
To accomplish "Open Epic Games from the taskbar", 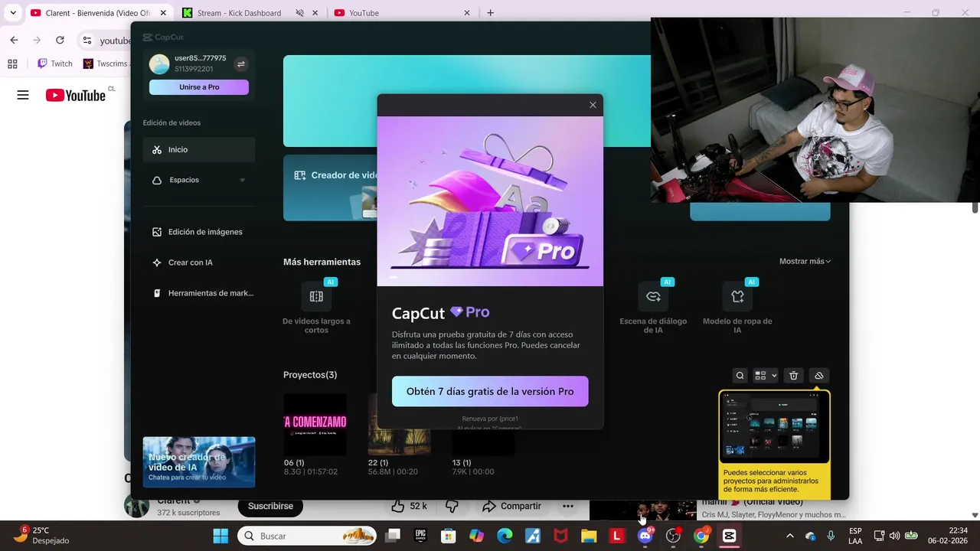I will pyautogui.click(x=420, y=536).
